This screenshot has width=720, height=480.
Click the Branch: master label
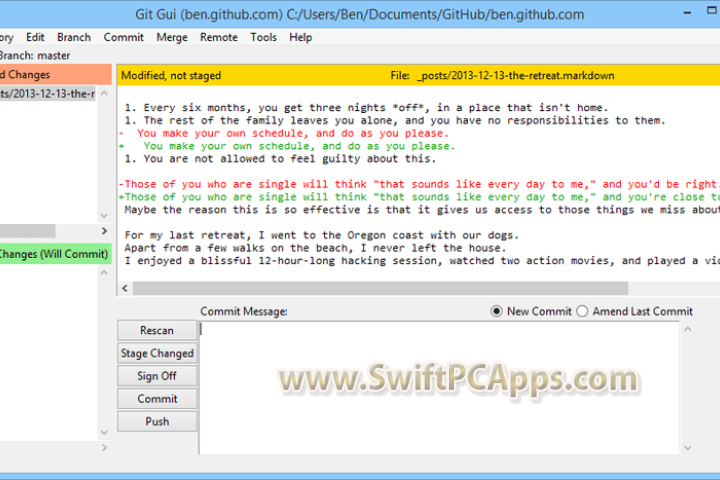35,56
